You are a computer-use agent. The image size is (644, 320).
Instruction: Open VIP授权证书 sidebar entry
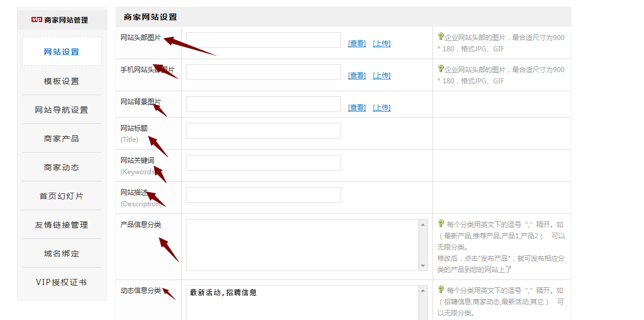62,282
